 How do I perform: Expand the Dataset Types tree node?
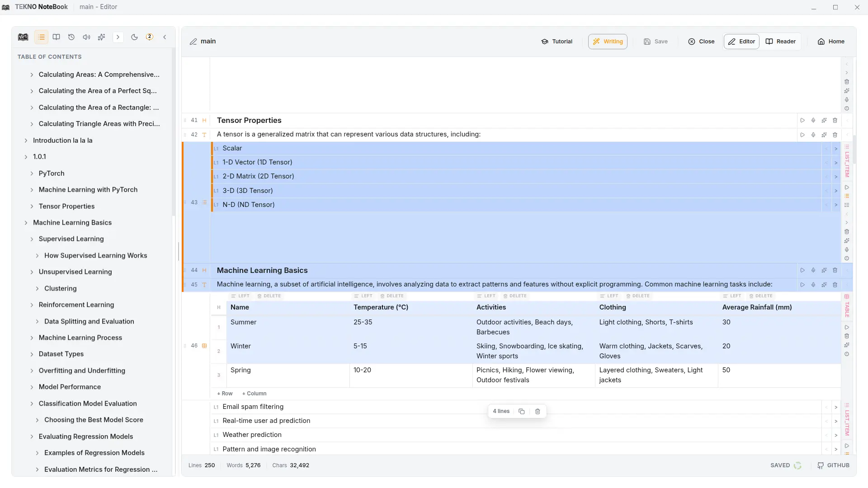tap(32, 354)
